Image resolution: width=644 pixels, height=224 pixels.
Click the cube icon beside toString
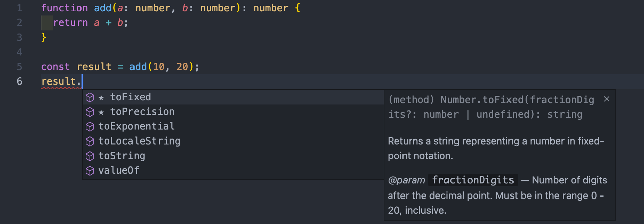[x=90, y=156]
